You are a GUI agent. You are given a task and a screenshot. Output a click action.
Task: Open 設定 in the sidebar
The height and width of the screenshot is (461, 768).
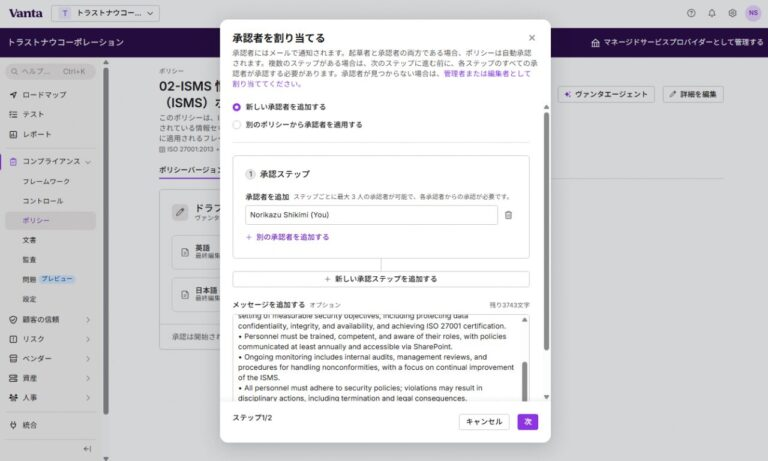click(x=29, y=299)
